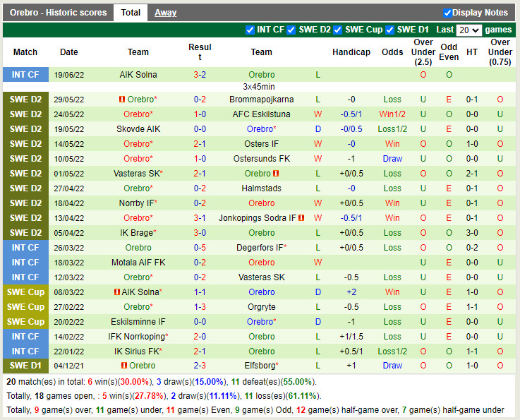Click red card icon before Orebro on 04/12/21
The width and height of the screenshot is (520, 420).
click(124, 366)
